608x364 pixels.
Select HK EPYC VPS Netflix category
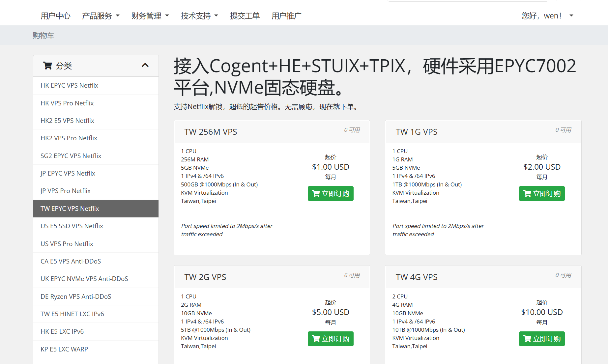[69, 85]
